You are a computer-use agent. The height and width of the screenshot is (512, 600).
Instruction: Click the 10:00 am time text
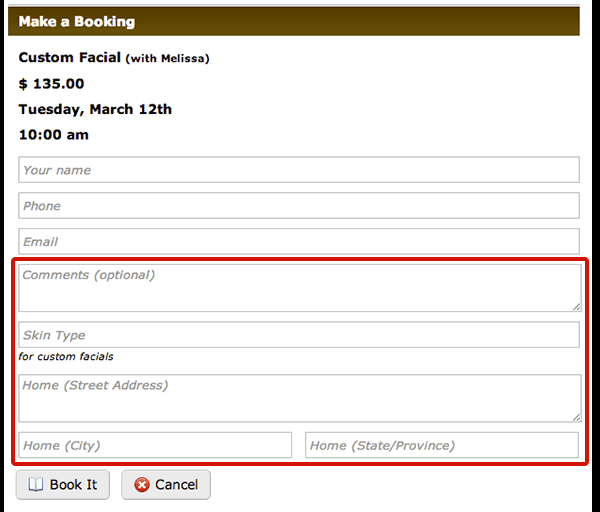pyautogui.click(x=54, y=135)
